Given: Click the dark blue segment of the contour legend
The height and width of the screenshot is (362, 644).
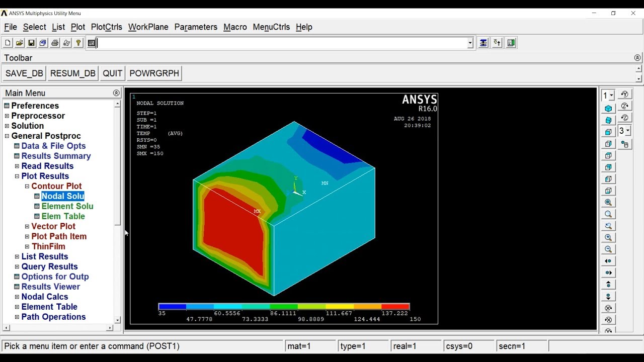Looking at the screenshot, I should pos(173,306).
